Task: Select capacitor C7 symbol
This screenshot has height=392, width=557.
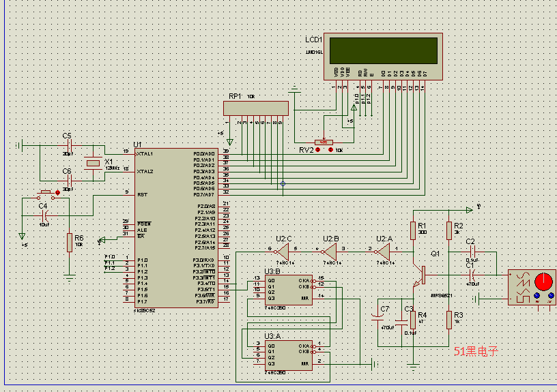Action: [377, 317]
